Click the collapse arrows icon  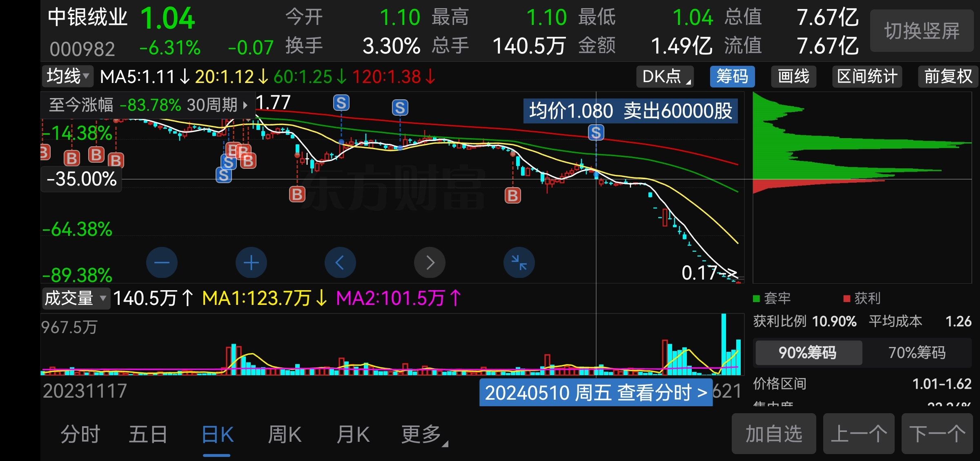tap(519, 262)
